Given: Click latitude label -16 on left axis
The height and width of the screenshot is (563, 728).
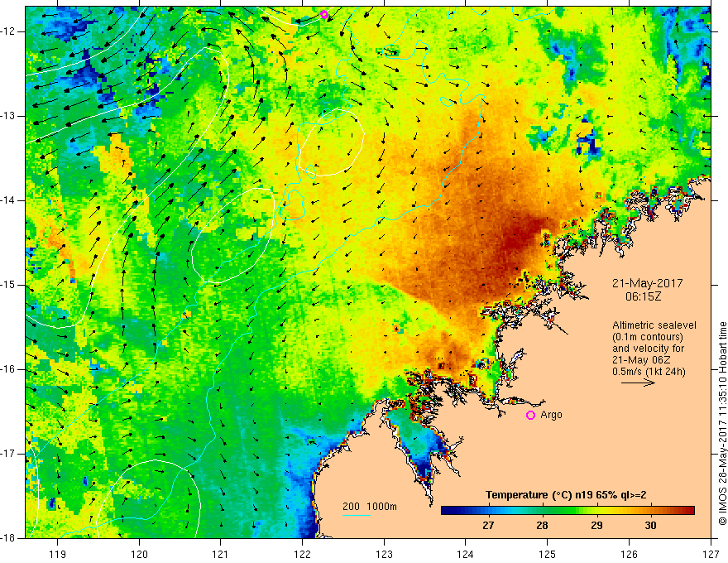Looking at the screenshot, I should tap(8, 369).
